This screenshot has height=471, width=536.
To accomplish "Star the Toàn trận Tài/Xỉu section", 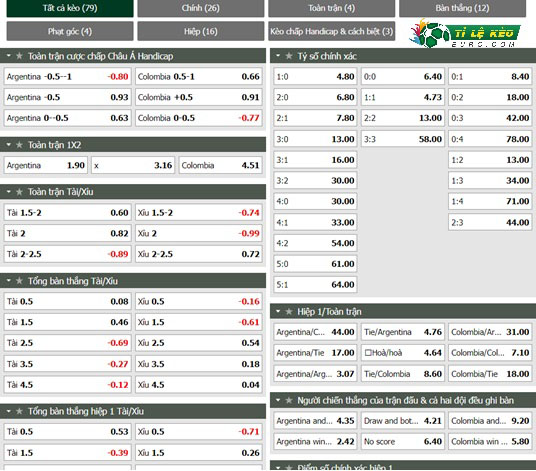I will [x=19, y=192].
